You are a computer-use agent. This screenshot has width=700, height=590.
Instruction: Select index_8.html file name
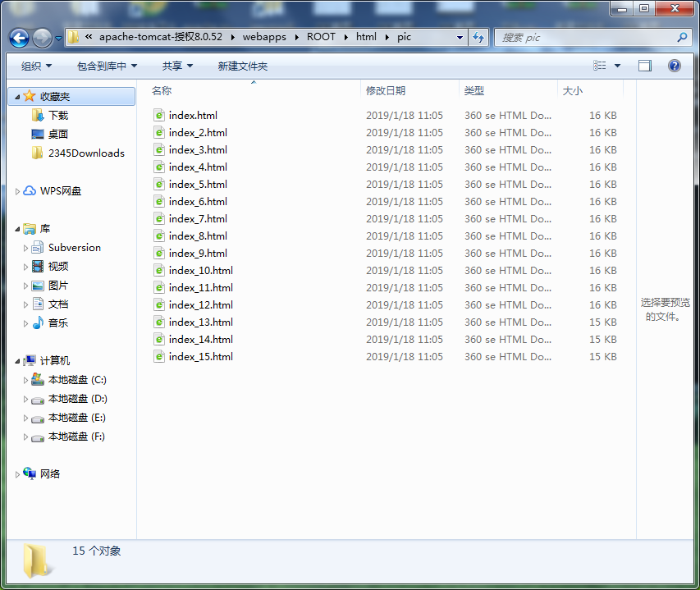pos(198,236)
